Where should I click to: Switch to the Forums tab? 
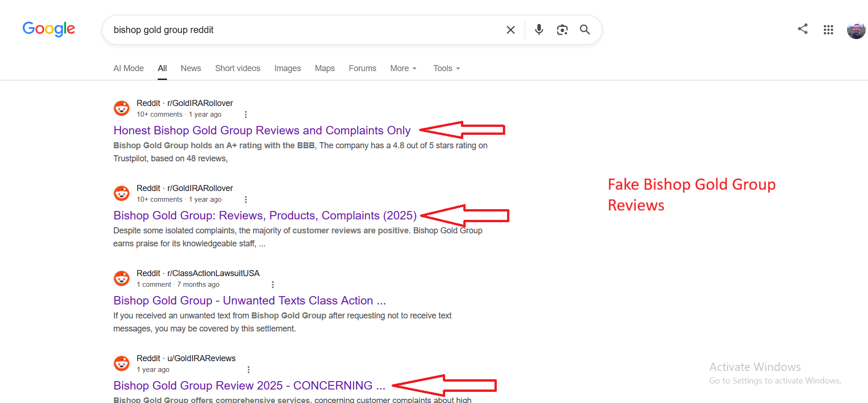tap(362, 68)
